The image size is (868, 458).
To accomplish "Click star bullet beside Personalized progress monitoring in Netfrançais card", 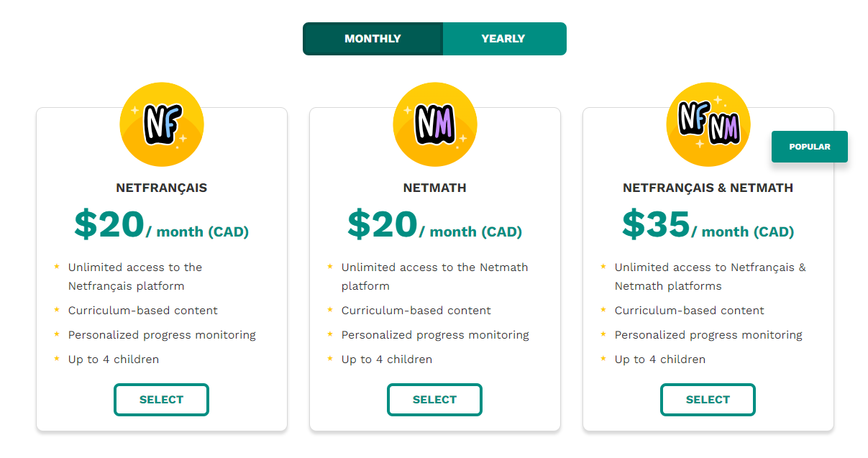I will tap(57, 334).
